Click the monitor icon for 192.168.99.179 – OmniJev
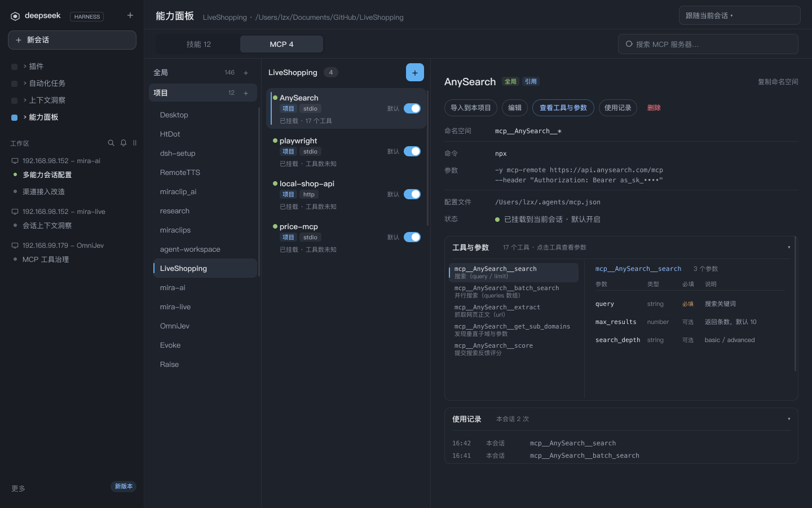Viewport: 812px width, 508px height. pyautogui.click(x=15, y=246)
